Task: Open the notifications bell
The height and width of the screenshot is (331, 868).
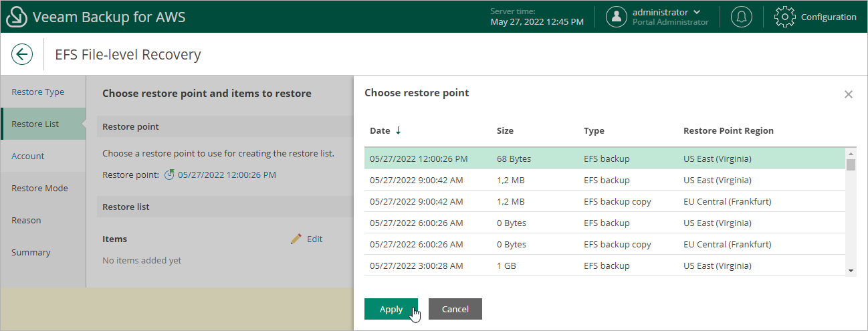Action: point(741,17)
